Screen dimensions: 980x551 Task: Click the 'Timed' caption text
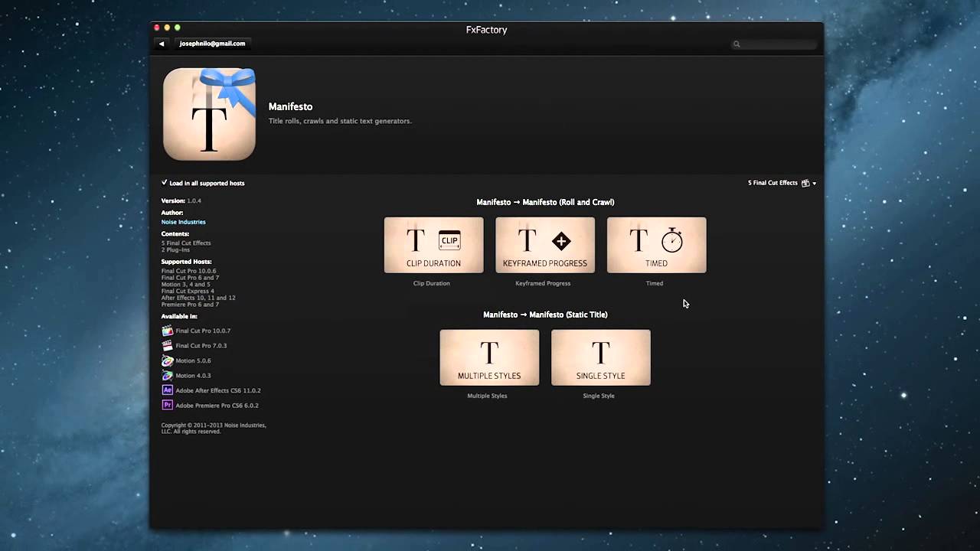(x=655, y=283)
